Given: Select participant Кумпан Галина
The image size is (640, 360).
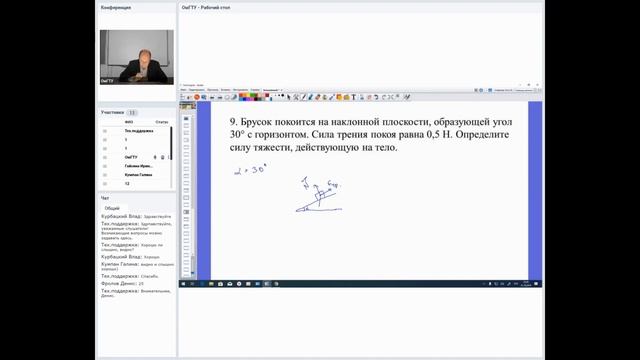Looking at the screenshot, I should (138, 175).
